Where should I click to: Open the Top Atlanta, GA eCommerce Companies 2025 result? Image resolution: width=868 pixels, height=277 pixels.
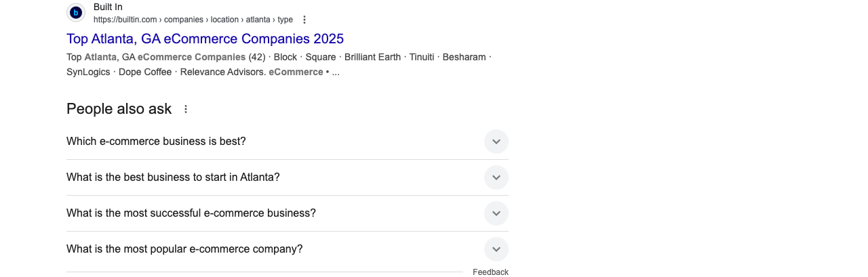(205, 39)
